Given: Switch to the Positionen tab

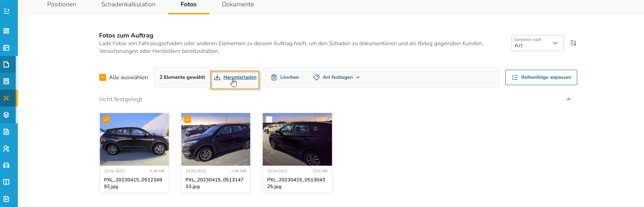Looking at the screenshot, I should coord(61,5).
